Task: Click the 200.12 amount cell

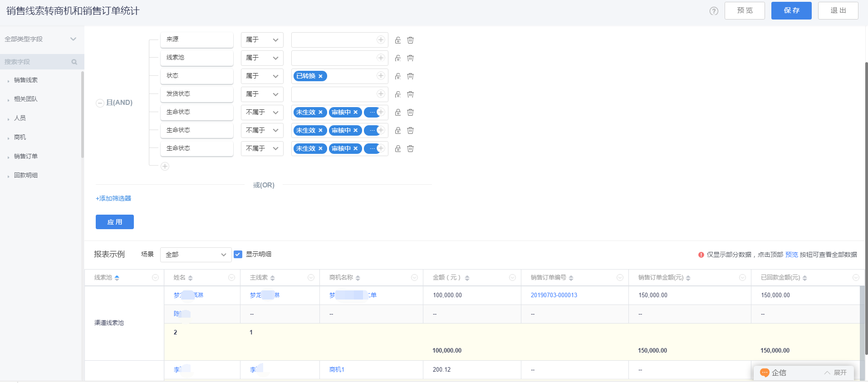Action: point(472,370)
